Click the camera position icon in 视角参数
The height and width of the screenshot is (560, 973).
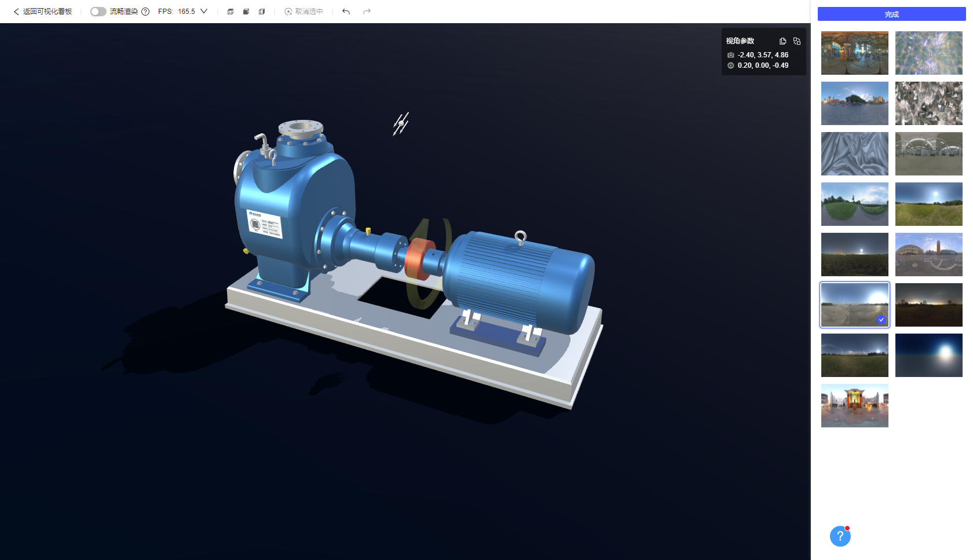point(731,55)
